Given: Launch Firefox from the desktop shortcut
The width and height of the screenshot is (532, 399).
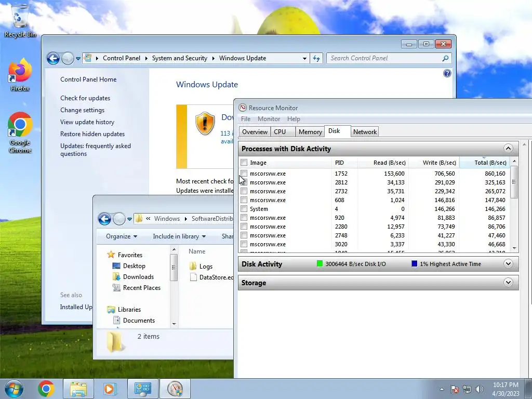Looking at the screenshot, I should (x=20, y=75).
